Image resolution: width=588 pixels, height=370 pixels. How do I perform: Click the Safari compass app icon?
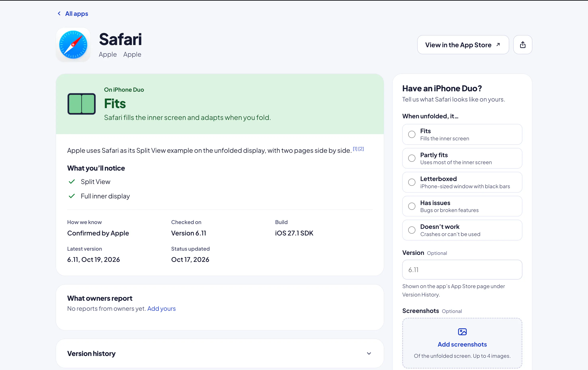pos(73,45)
